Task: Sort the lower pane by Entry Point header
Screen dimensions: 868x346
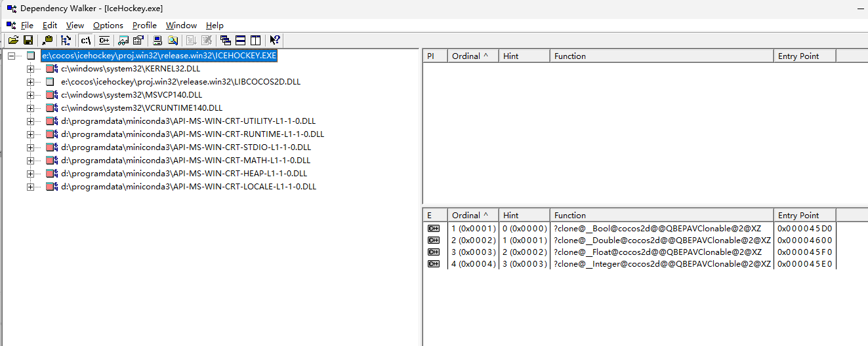Action: click(805, 216)
